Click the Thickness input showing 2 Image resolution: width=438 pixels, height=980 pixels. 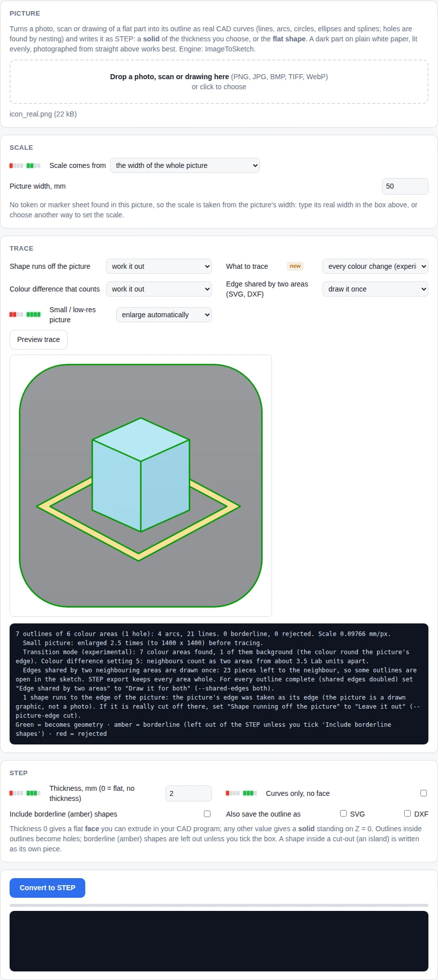189,793
